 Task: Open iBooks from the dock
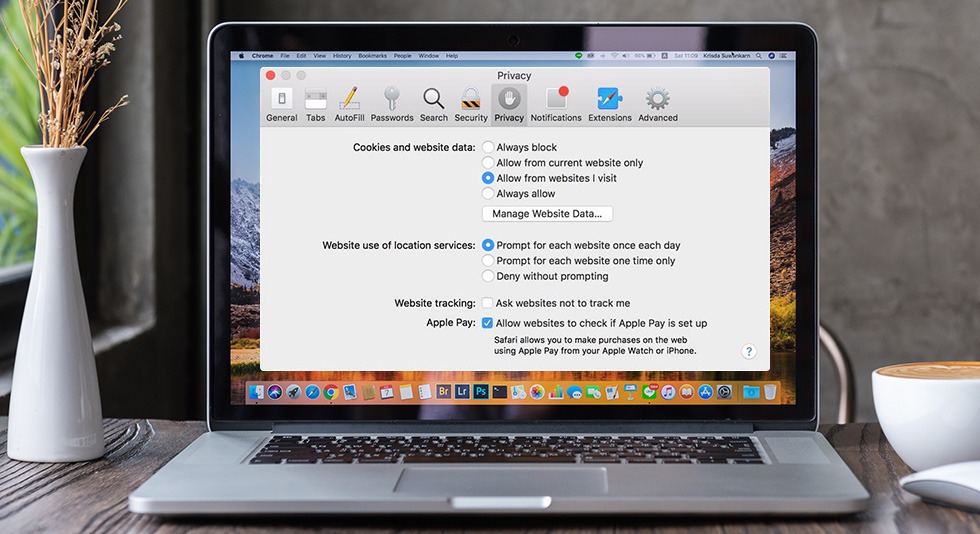pos(687,392)
